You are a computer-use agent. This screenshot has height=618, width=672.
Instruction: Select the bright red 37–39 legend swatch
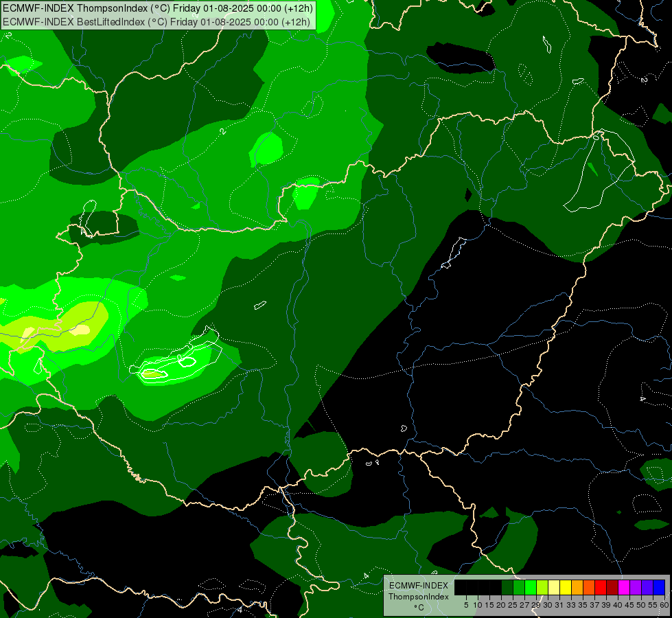[x=601, y=587]
